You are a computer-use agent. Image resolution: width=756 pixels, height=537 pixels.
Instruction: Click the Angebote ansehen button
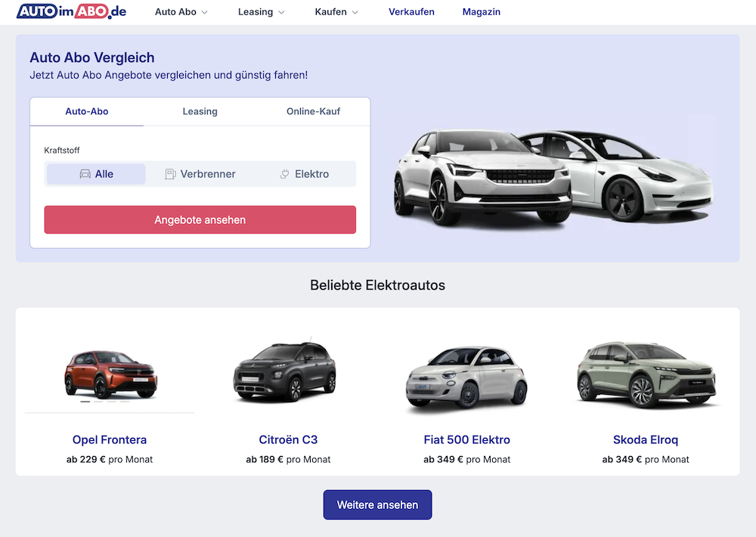[x=200, y=220]
